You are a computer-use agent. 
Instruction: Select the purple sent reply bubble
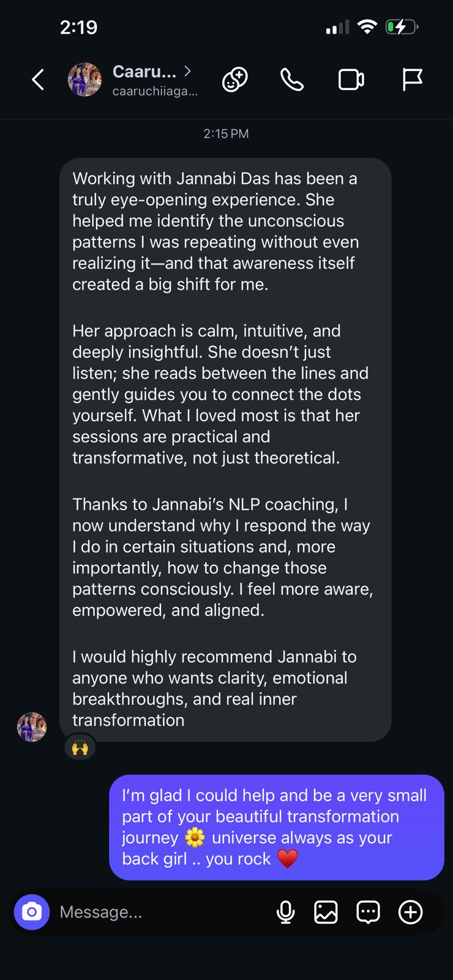tap(276, 827)
